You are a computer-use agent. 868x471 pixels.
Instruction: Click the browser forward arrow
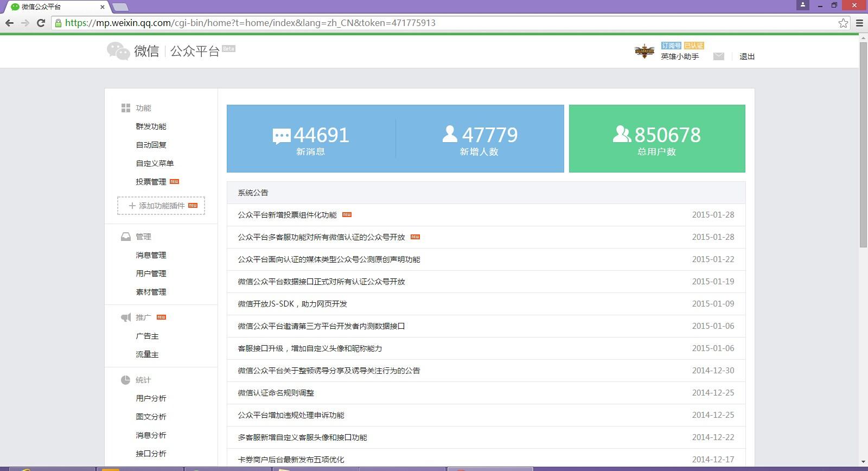point(25,23)
